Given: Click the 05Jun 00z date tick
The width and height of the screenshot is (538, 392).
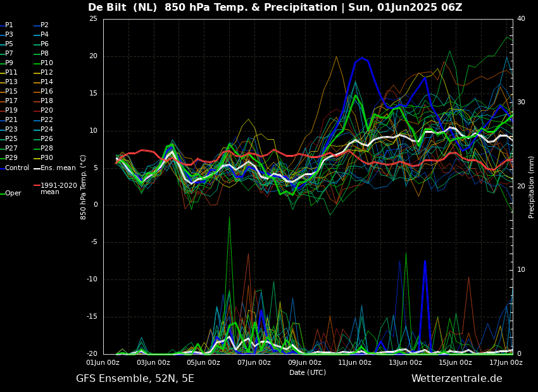Looking at the screenshot, I should click(203, 362).
